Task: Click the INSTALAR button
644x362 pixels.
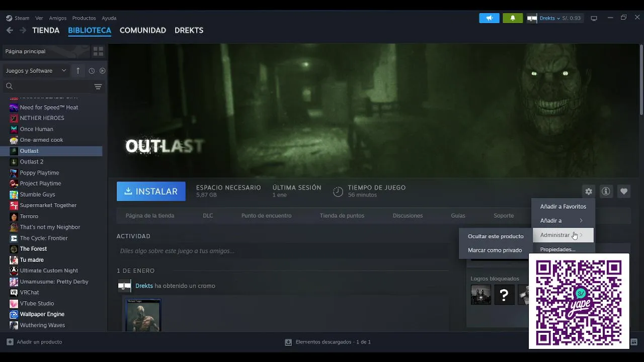Action: point(151,192)
